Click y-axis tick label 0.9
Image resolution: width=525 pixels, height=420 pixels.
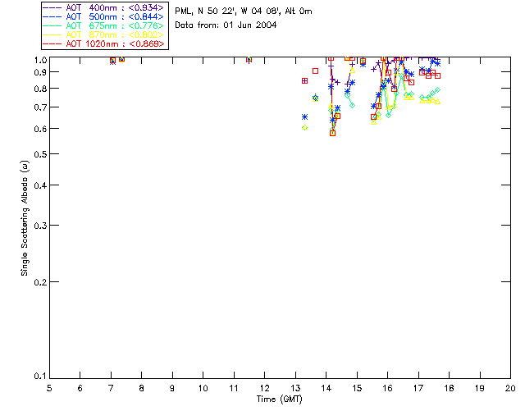[40, 72]
